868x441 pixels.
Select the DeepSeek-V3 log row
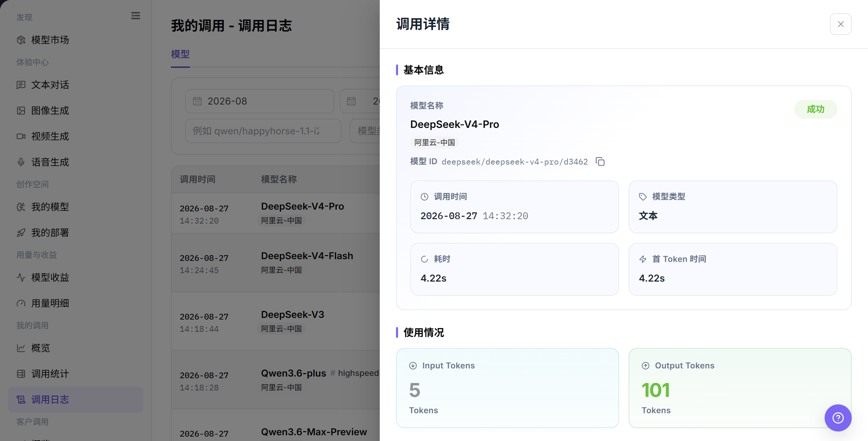click(275, 322)
